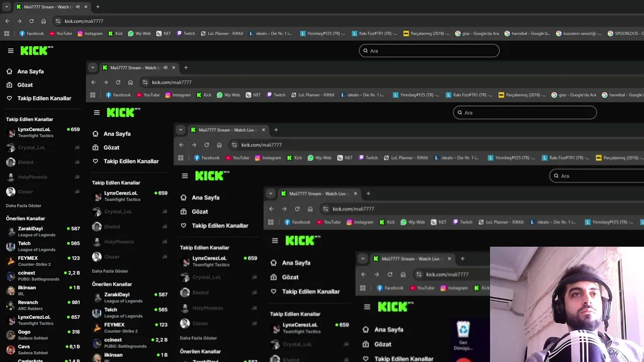Open Revanch ARC Raiders channel, outermost sidebar
The width and height of the screenshot is (644, 362).
[x=43, y=305]
